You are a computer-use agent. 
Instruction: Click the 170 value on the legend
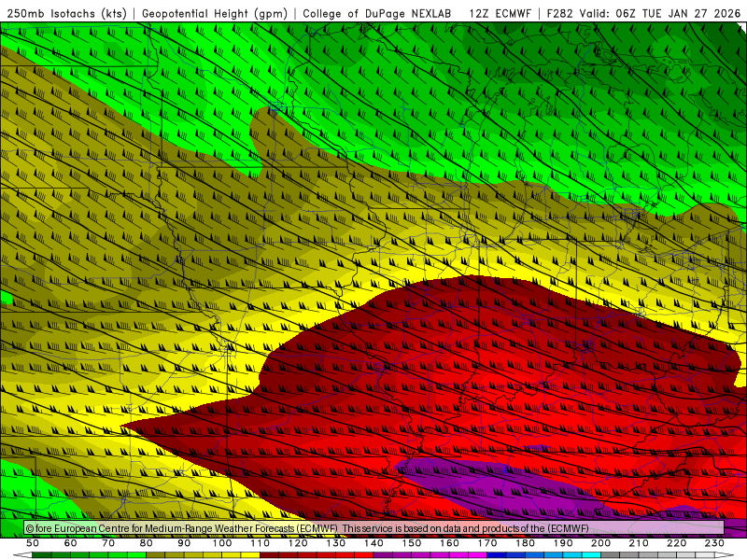[x=487, y=543]
